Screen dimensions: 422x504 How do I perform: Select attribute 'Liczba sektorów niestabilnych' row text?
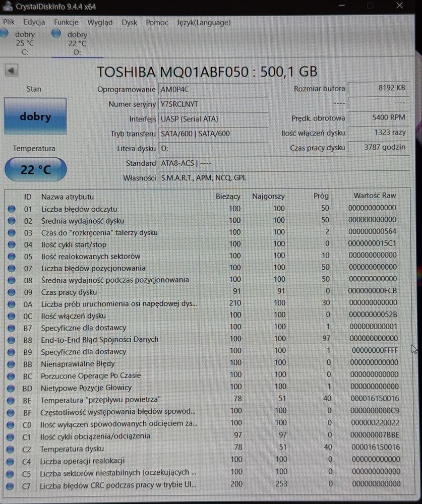click(118, 473)
